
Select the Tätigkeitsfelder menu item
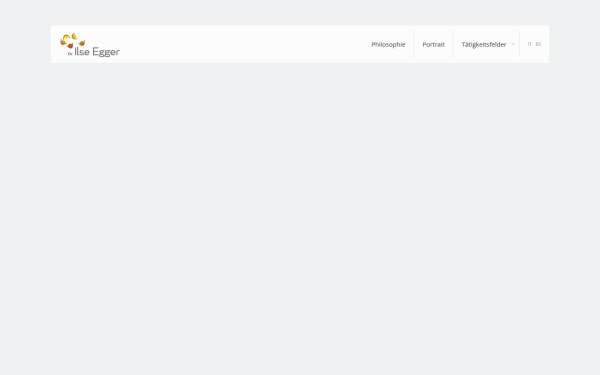484,44
